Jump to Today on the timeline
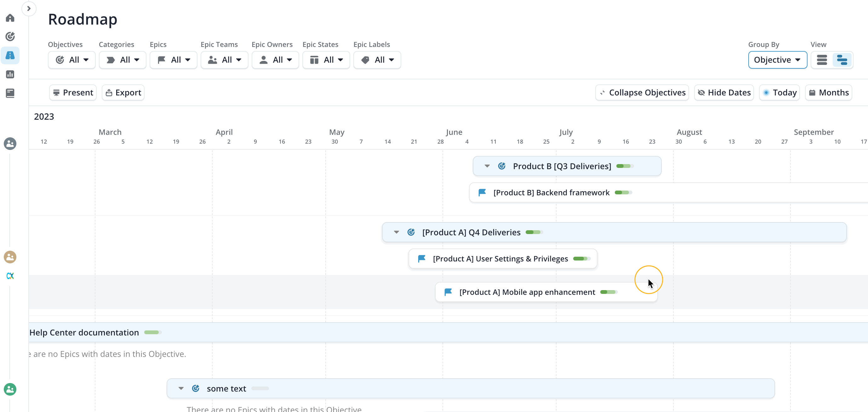Viewport: 868px width, 412px height. coord(779,93)
